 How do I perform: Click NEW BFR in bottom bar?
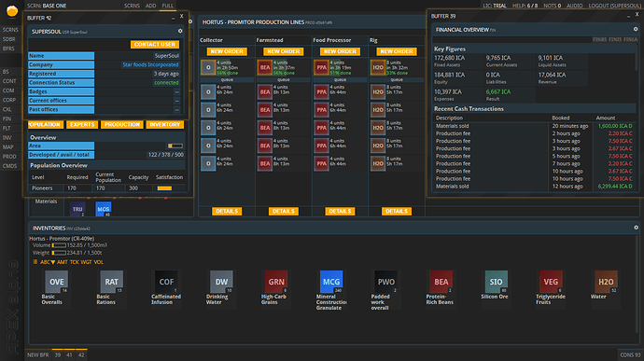37,354
